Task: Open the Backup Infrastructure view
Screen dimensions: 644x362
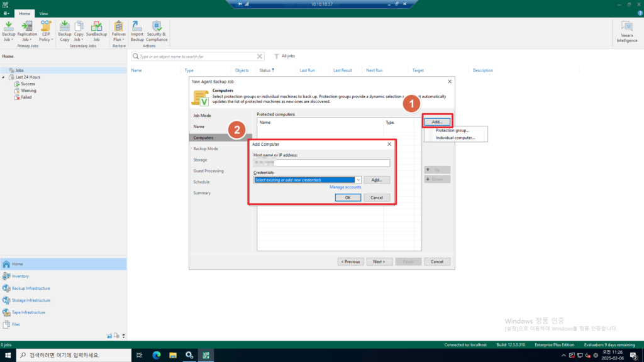Action: click(64, 288)
